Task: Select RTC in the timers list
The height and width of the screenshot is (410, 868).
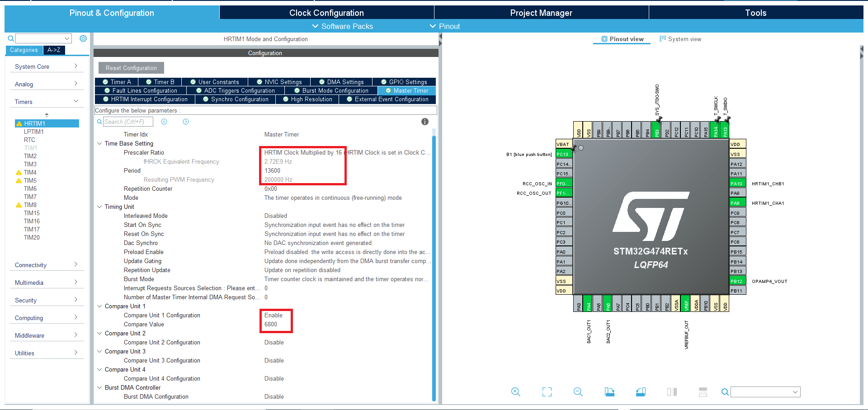Action: pyautogui.click(x=29, y=140)
